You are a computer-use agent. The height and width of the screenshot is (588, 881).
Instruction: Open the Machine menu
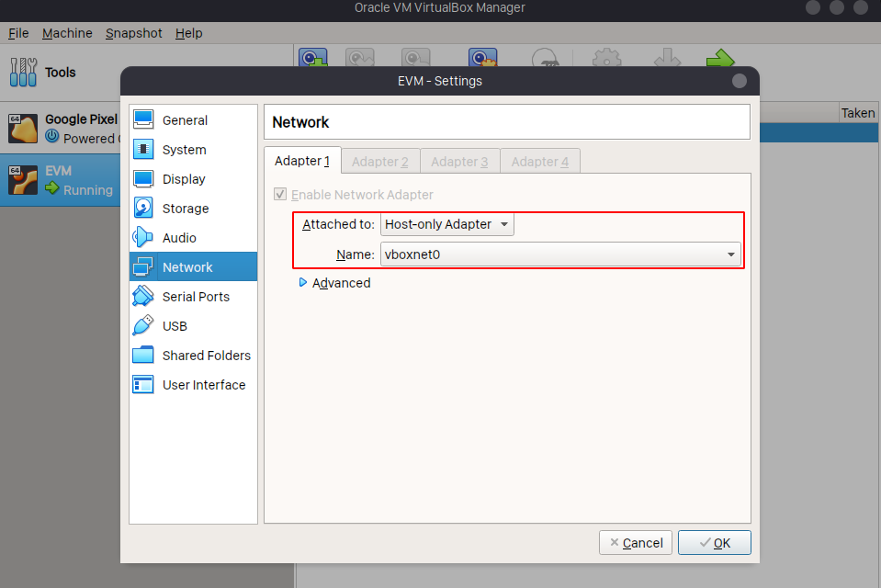[67, 33]
